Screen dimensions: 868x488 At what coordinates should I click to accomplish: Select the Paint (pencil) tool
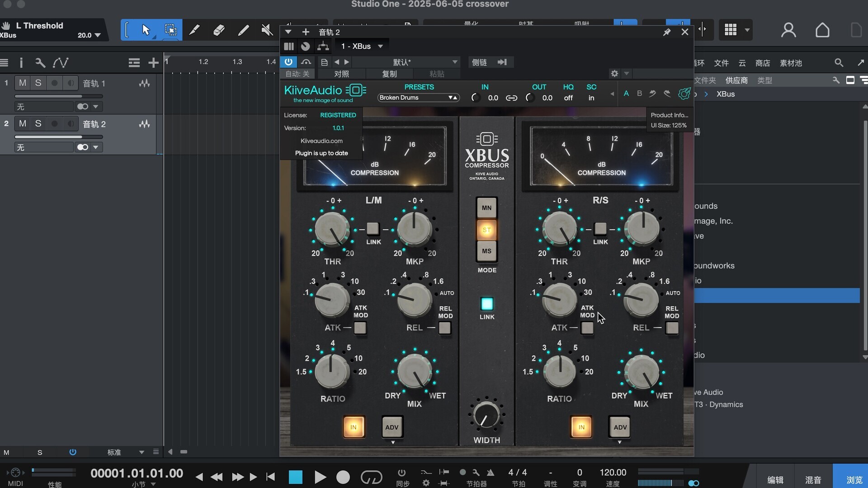coord(243,30)
